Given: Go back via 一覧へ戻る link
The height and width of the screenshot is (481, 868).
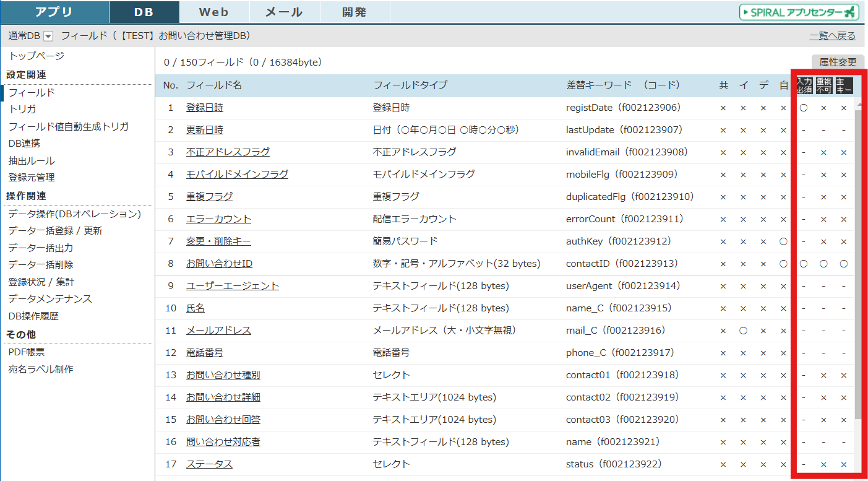Looking at the screenshot, I should click(832, 36).
